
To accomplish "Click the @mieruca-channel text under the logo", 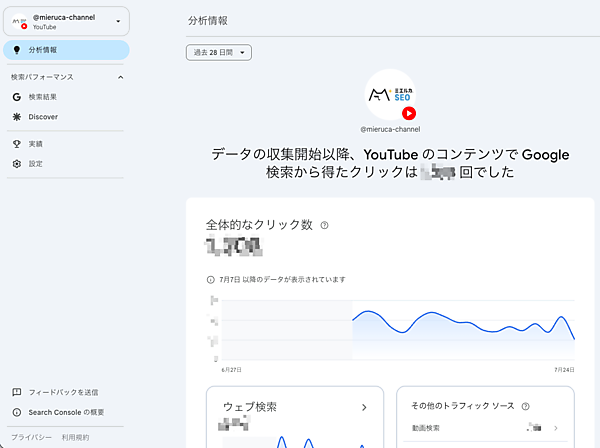I will 390,129.
